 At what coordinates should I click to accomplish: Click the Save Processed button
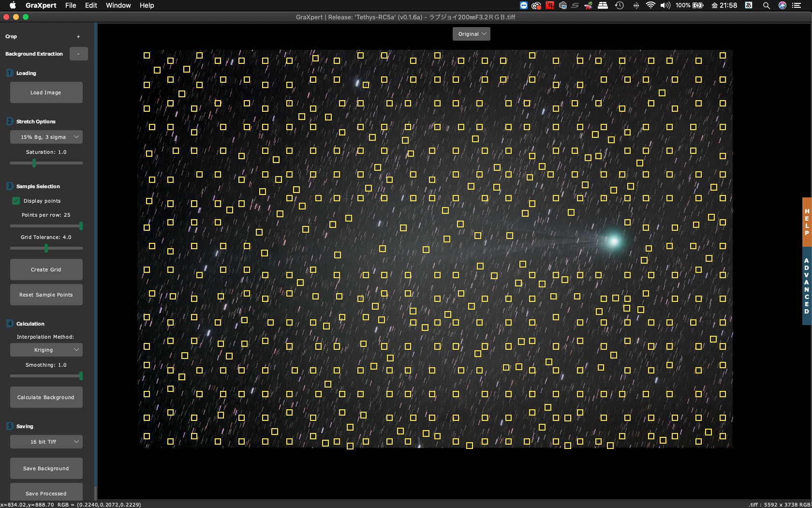coord(46,492)
